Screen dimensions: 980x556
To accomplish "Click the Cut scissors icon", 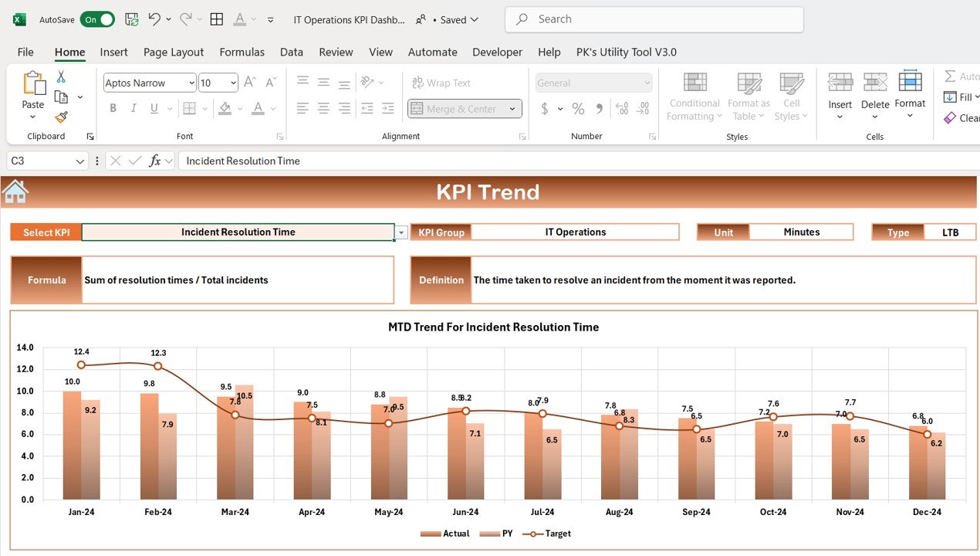I will pyautogui.click(x=61, y=76).
